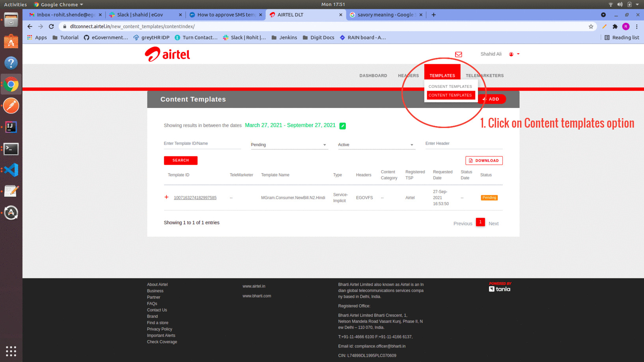The width and height of the screenshot is (644, 362).
Task: Open Visual Studio Code from the dock
Action: (11, 170)
